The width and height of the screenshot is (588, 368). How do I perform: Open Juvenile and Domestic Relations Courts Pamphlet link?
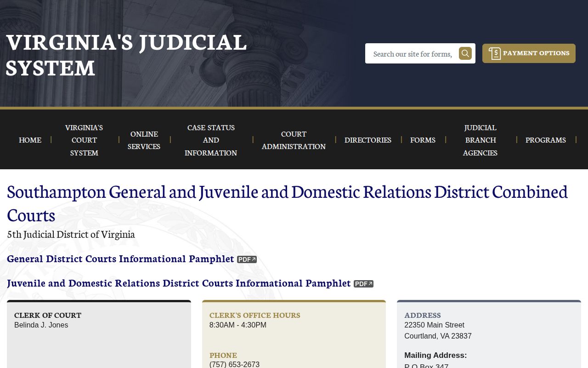tap(179, 283)
